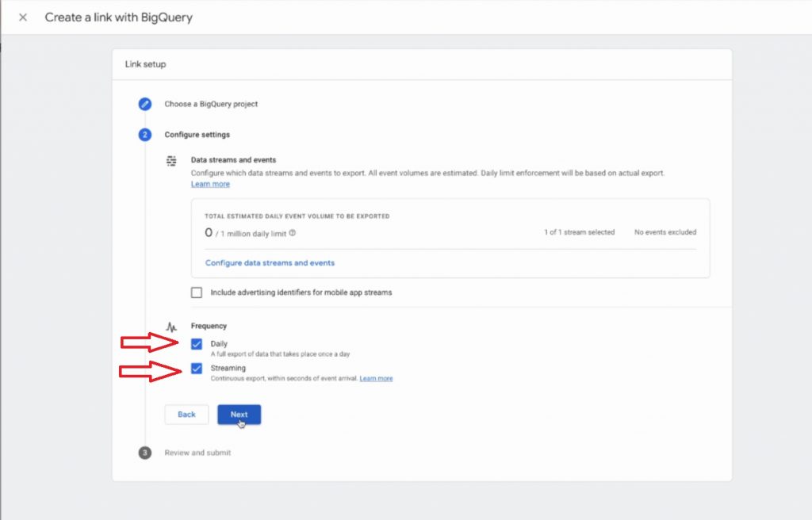Open the Choose a BigQuery project step
Viewport: 812px width, 520px height.
coord(211,104)
